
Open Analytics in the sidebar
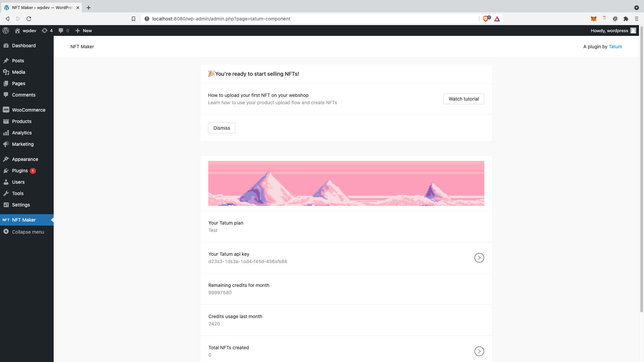(x=27, y=133)
